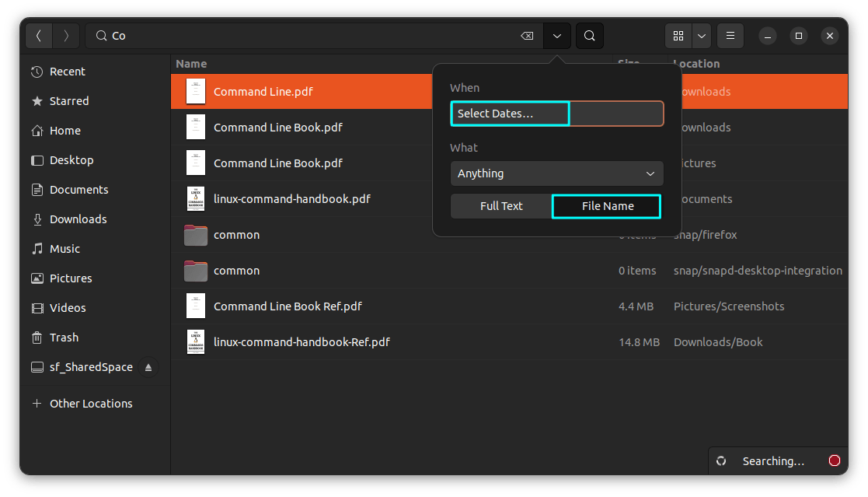
Task: Expand the view options chevron
Action: [x=702, y=36]
